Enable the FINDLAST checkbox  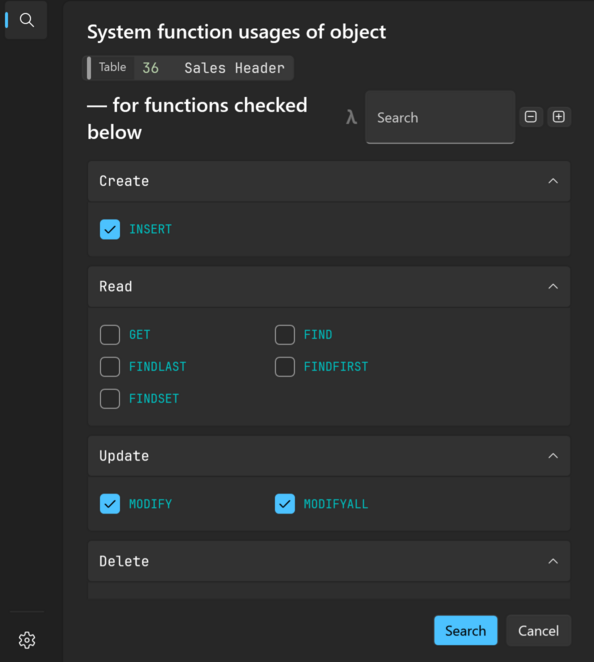tap(110, 366)
